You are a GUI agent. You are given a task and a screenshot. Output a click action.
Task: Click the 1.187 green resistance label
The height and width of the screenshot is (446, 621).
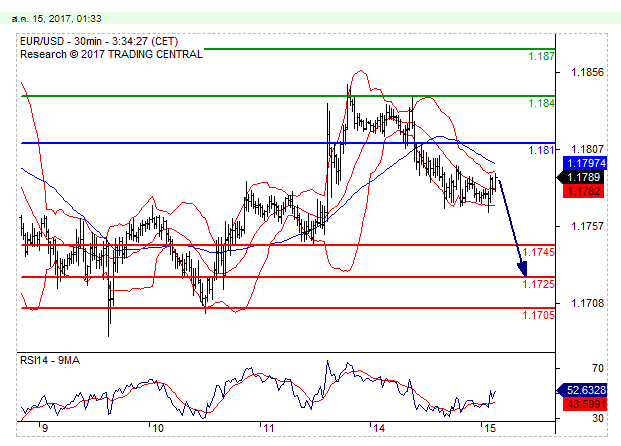click(542, 57)
